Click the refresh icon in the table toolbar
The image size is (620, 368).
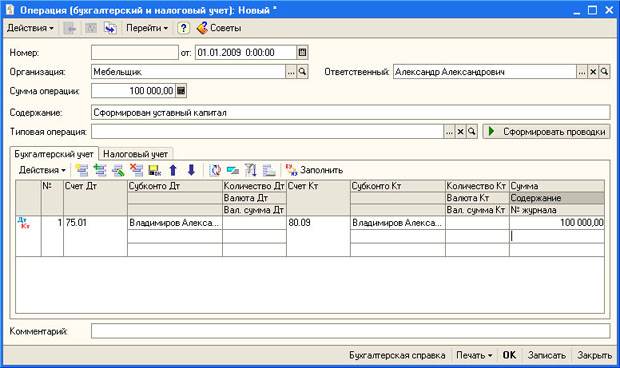click(x=215, y=170)
